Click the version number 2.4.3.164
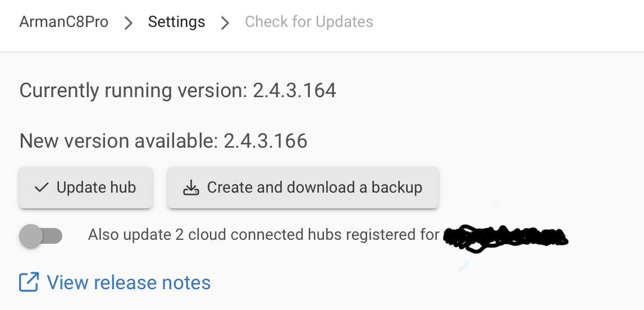644x310 pixels. pos(294,90)
